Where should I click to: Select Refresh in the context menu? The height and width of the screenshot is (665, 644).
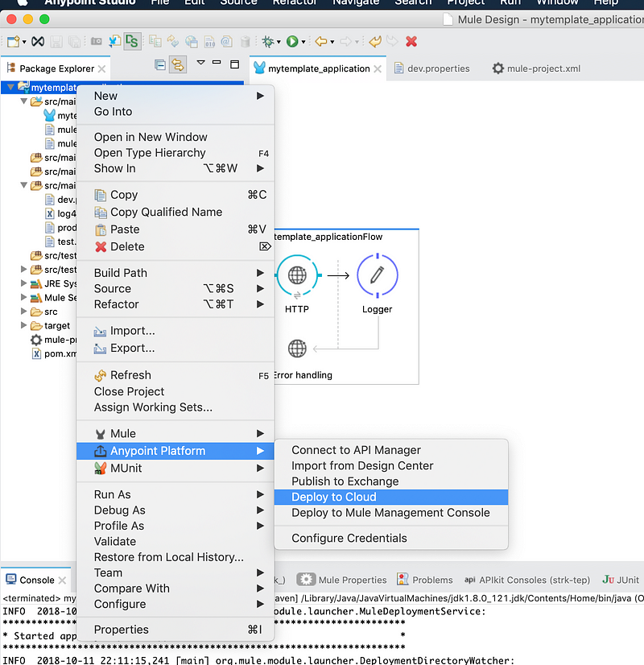pyautogui.click(x=175, y=375)
